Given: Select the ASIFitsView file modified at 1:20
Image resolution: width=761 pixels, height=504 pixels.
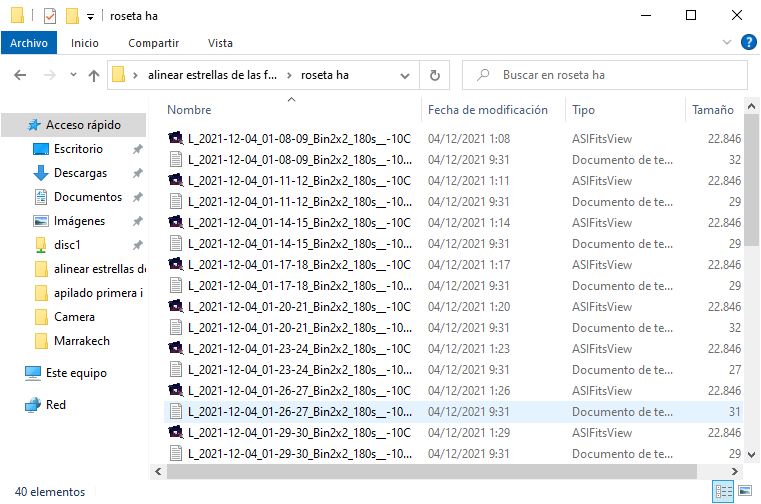Looking at the screenshot, I should click(453, 307).
